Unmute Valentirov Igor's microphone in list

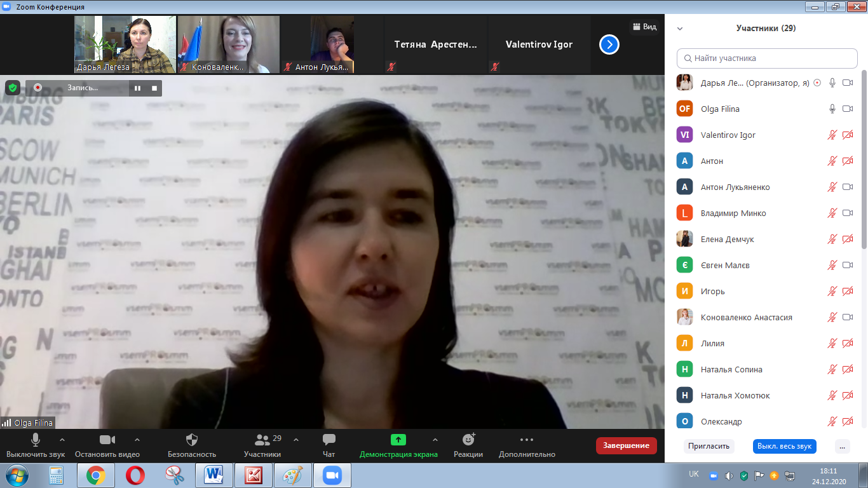[832, 135]
